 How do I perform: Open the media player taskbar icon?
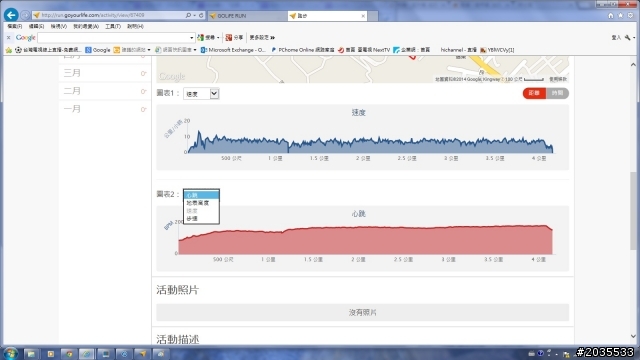click(51, 354)
